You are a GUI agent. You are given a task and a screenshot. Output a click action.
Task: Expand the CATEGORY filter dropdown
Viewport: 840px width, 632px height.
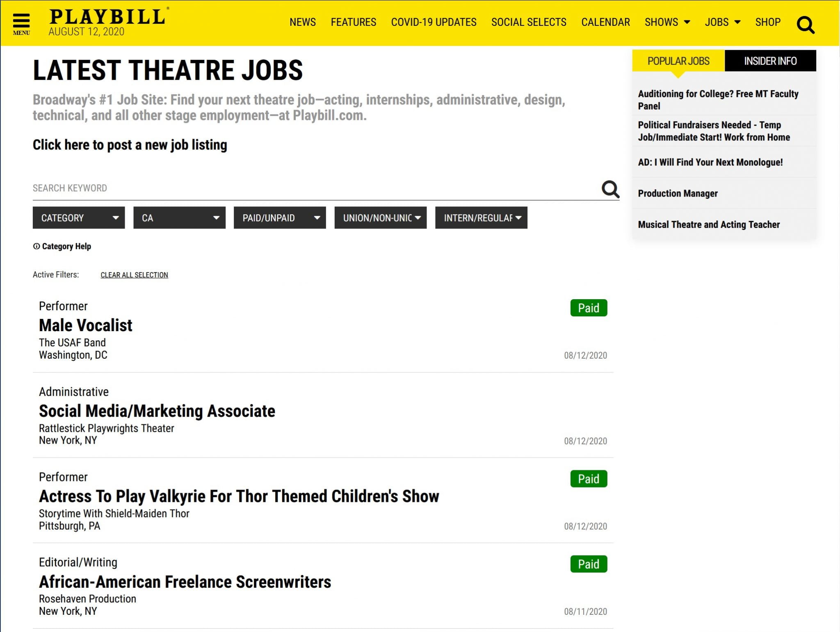pos(79,218)
